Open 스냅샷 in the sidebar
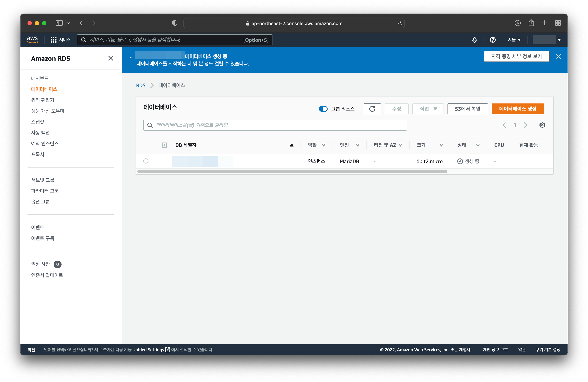 [37, 122]
